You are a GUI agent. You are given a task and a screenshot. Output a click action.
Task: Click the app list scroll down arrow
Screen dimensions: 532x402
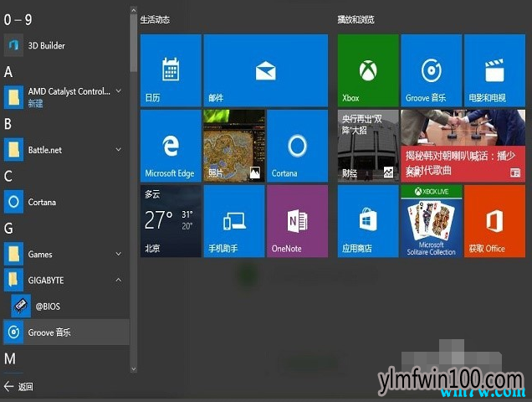pyautogui.click(x=133, y=368)
